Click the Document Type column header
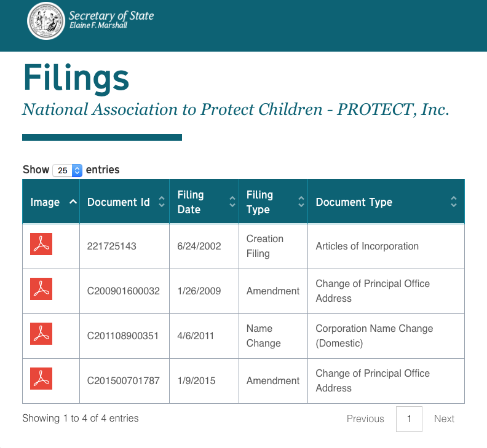487x448 pixels. click(354, 202)
